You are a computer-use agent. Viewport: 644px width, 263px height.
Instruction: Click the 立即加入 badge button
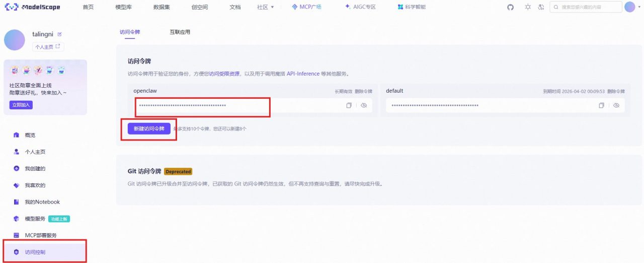point(21,105)
